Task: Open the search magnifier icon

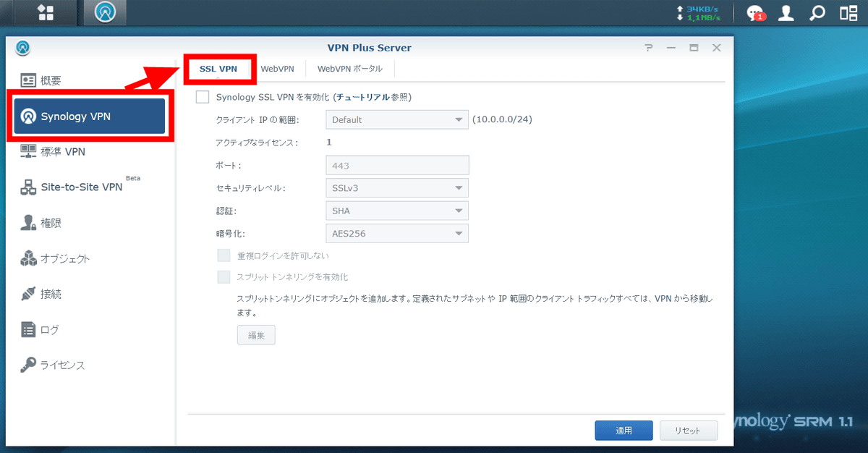Action: click(817, 13)
